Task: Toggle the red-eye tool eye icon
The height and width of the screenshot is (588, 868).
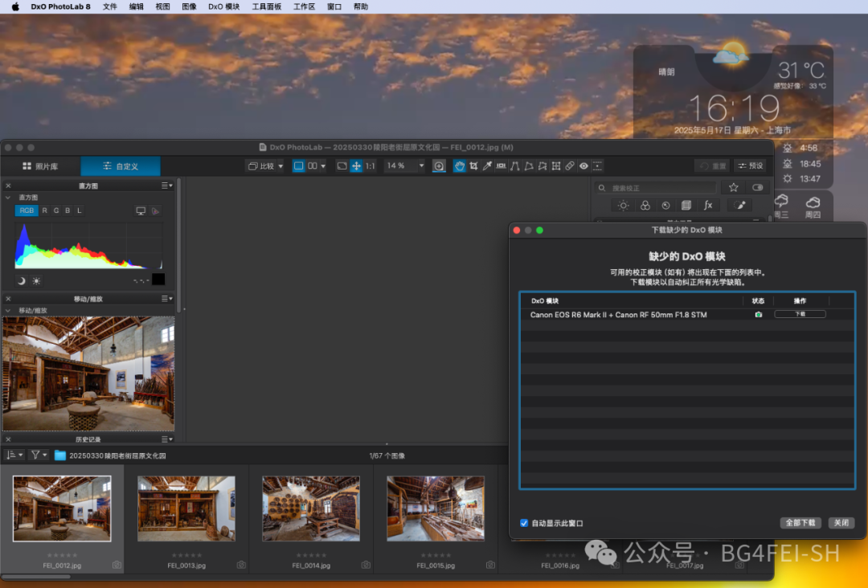Action: (583, 166)
